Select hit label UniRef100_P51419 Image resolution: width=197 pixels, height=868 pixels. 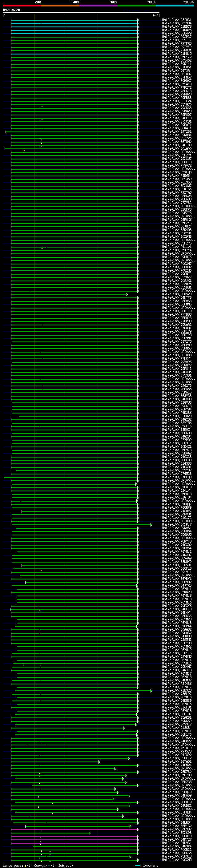(177, 84)
